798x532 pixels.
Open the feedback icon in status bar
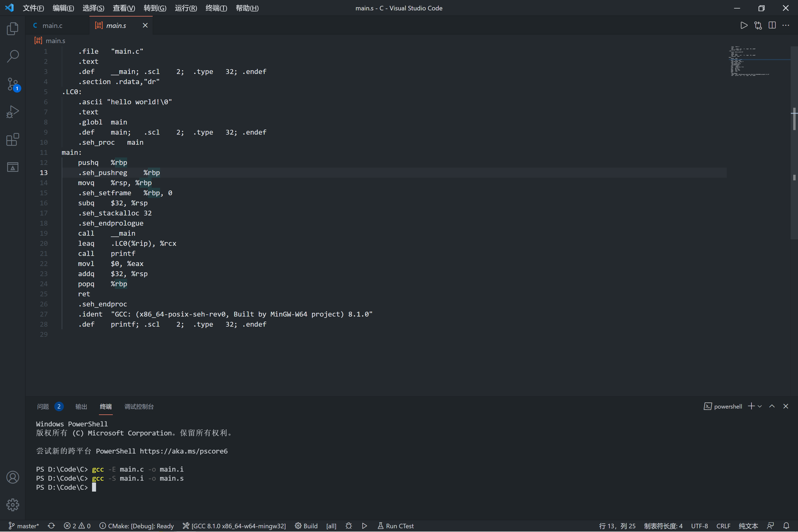coord(771,526)
